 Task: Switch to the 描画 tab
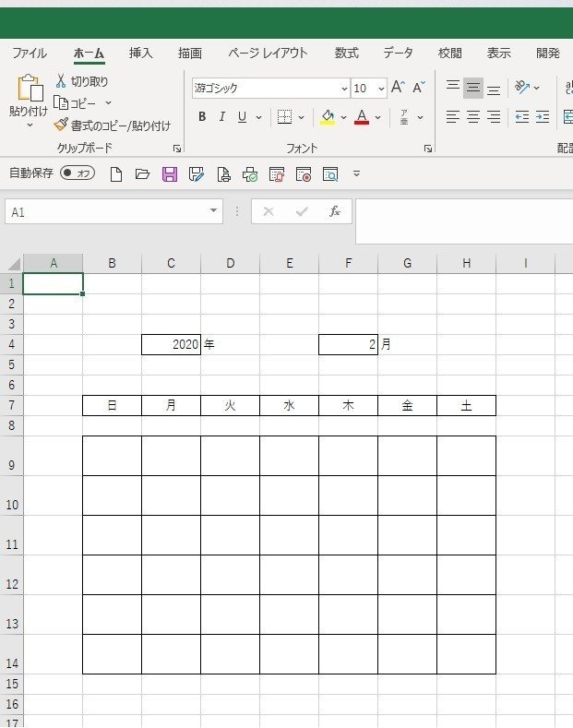coord(190,53)
